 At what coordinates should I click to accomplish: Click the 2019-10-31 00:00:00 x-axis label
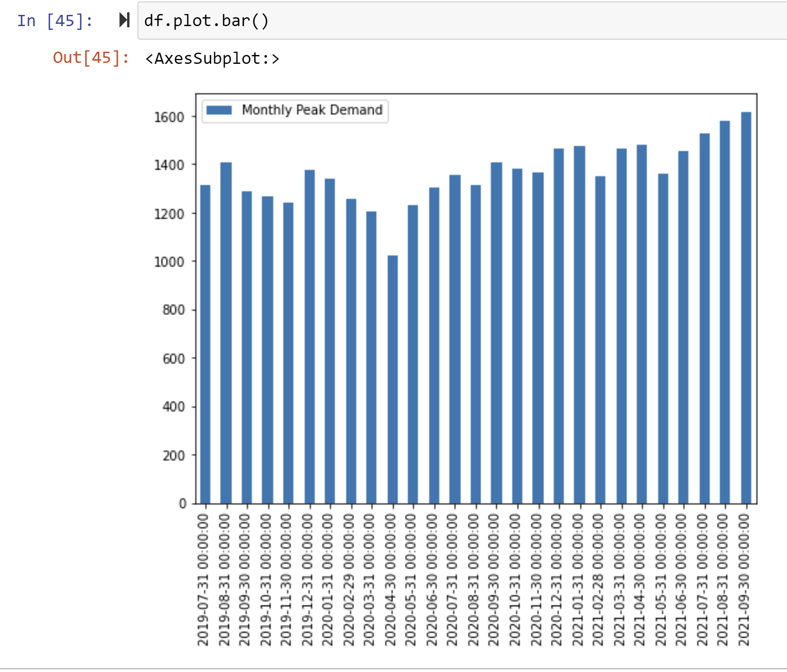click(x=266, y=580)
